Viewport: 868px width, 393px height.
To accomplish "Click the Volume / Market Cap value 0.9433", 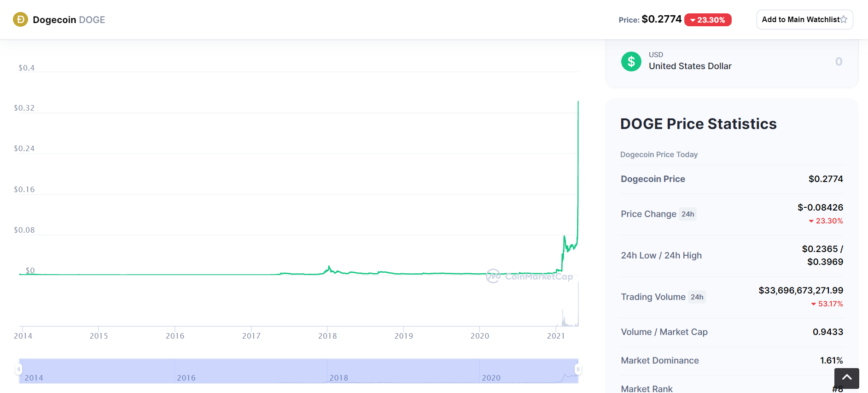I will click(x=828, y=332).
